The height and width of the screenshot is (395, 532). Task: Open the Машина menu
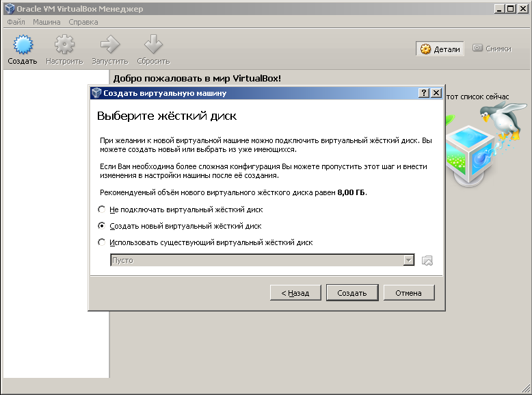(x=46, y=22)
